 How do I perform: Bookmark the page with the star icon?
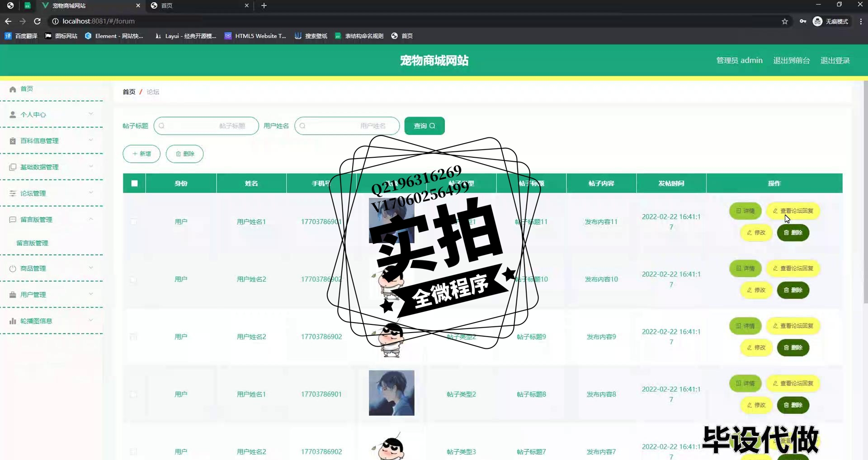[x=785, y=21]
